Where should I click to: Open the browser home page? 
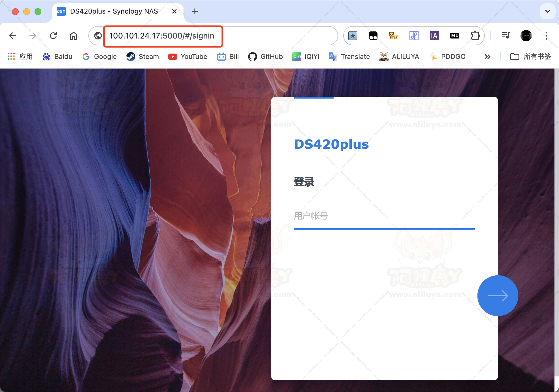pos(74,36)
